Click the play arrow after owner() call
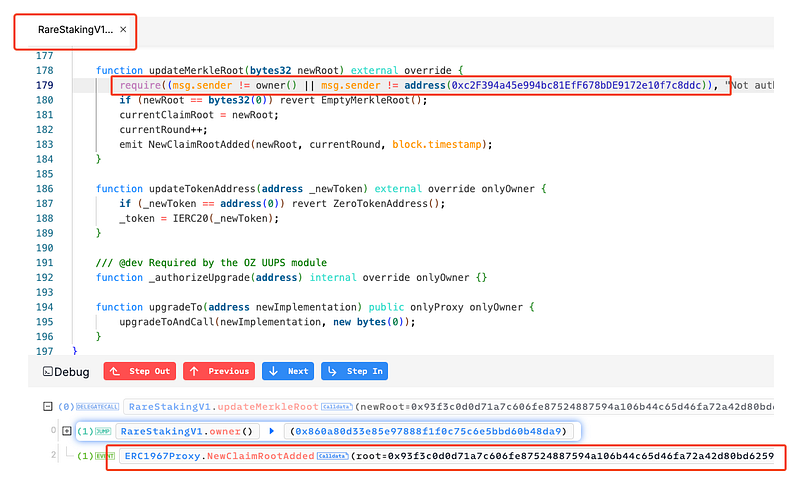800x502 pixels. click(x=271, y=431)
